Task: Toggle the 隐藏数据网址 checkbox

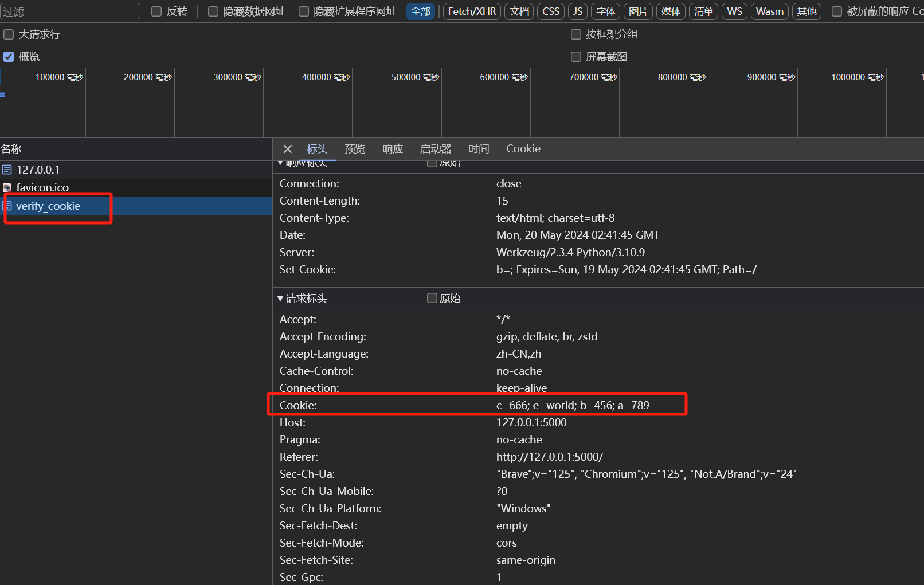Action: click(x=213, y=11)
